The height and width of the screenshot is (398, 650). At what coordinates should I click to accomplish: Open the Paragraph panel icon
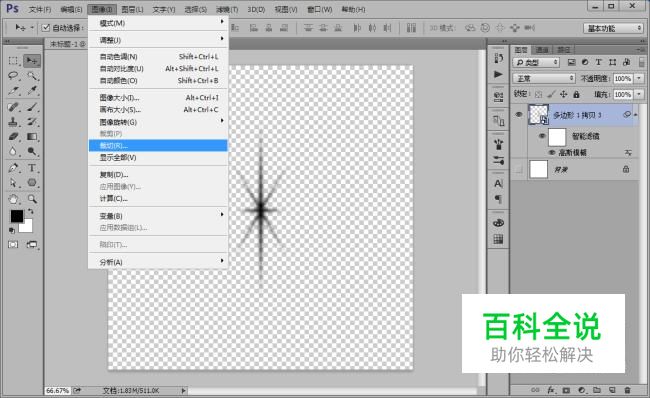click(x=498, y=199)
